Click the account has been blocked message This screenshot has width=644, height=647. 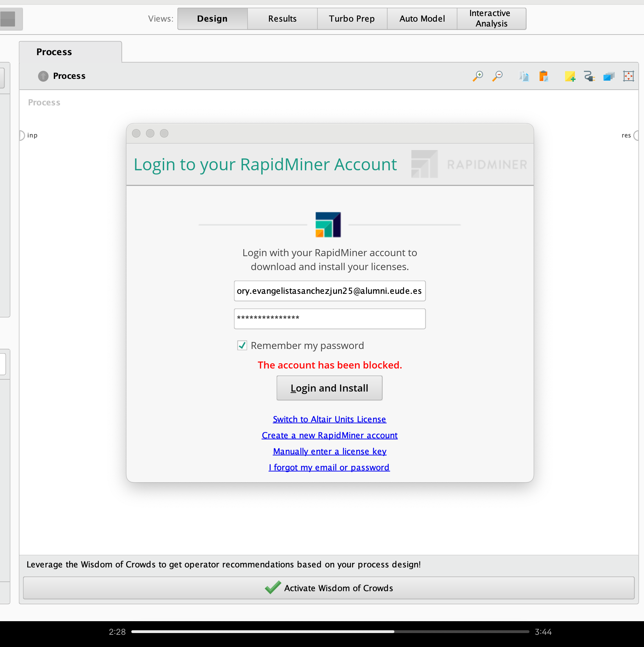(x=330, y=365)
